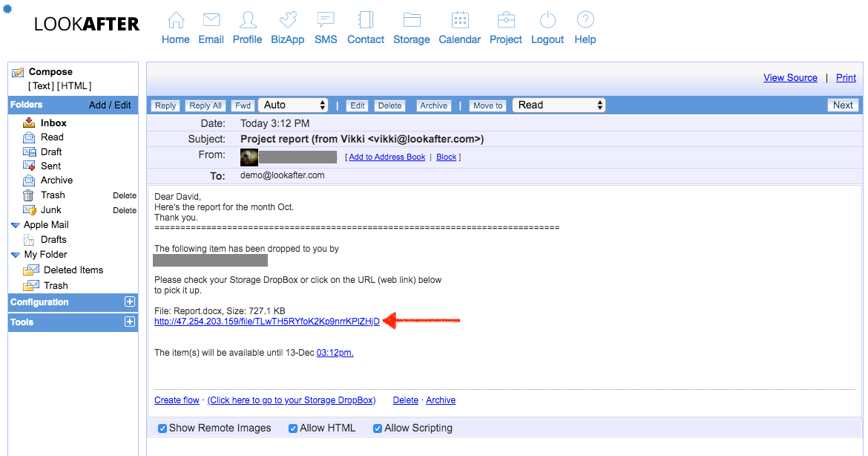Click the sender avatar thumbnail

pos(249,157)
